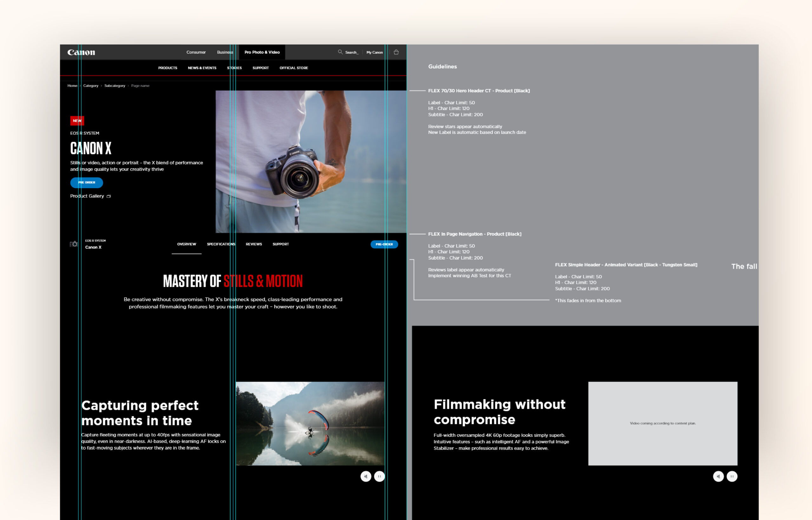The height and width of the screenshot is (520, 812).
Task: Open the shopping bag icon
Action: 396,52
